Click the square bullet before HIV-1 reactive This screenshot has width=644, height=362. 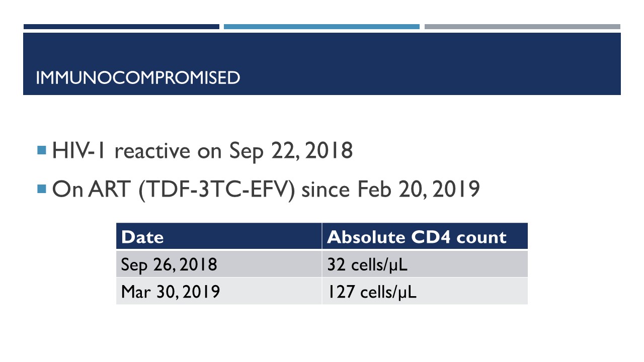[42, 150]
